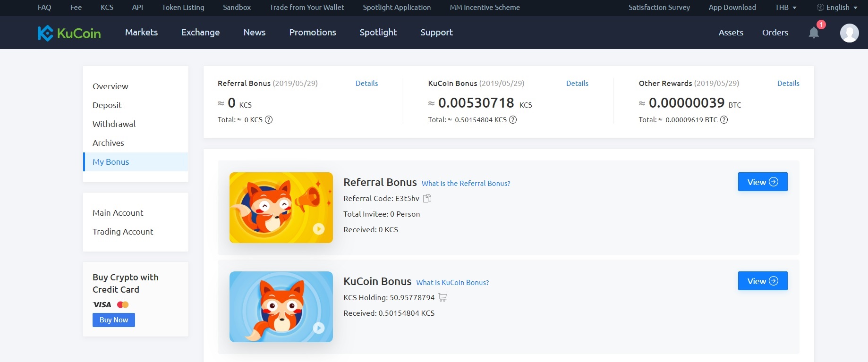Image resolution: width=868 pixels, height=362 pixels.
Task: Select Deposit in the sidebar
Action: (136, 105)
